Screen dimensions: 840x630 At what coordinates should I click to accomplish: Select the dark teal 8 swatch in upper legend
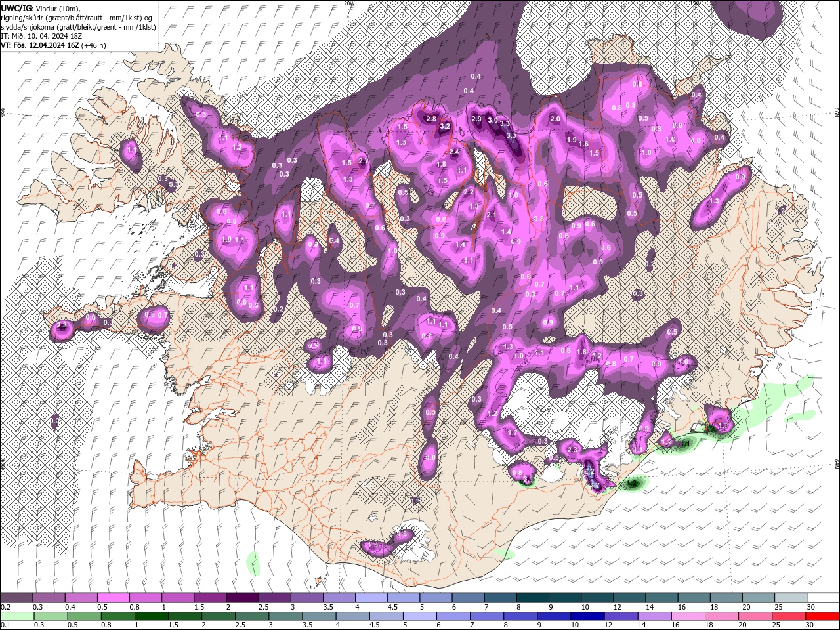[x=532, y=598]
